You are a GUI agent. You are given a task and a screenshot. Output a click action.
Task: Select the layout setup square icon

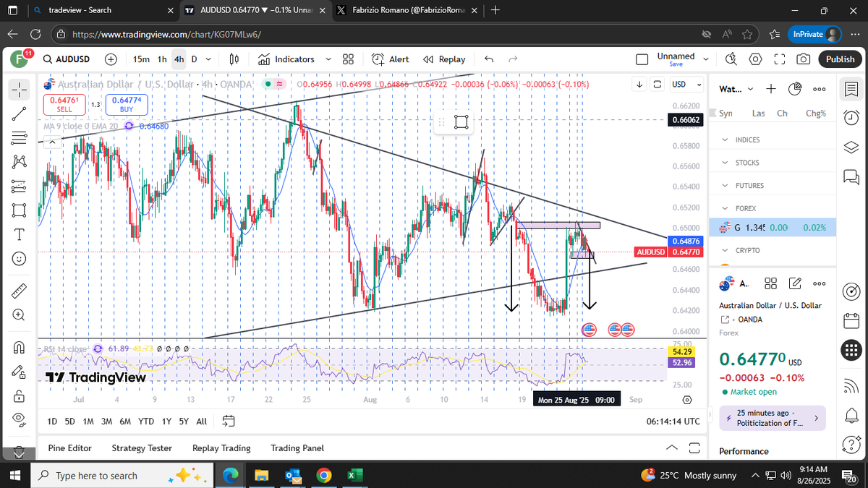(642, 59)
